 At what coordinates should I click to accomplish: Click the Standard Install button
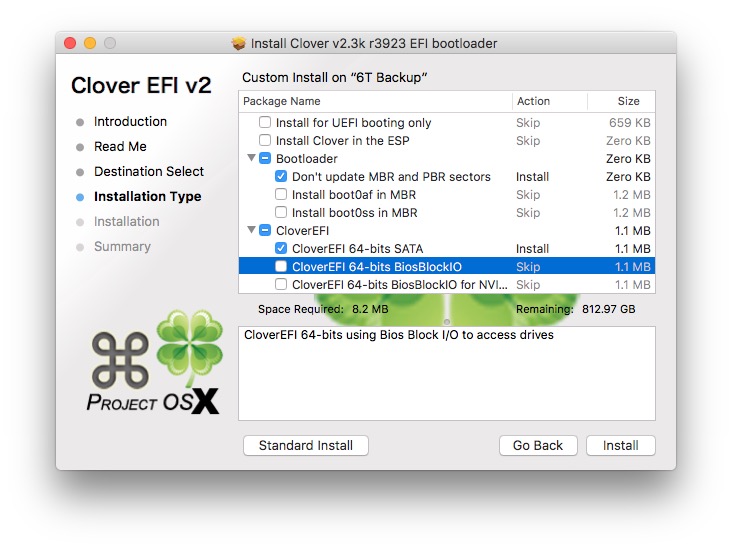click(306, 445)
